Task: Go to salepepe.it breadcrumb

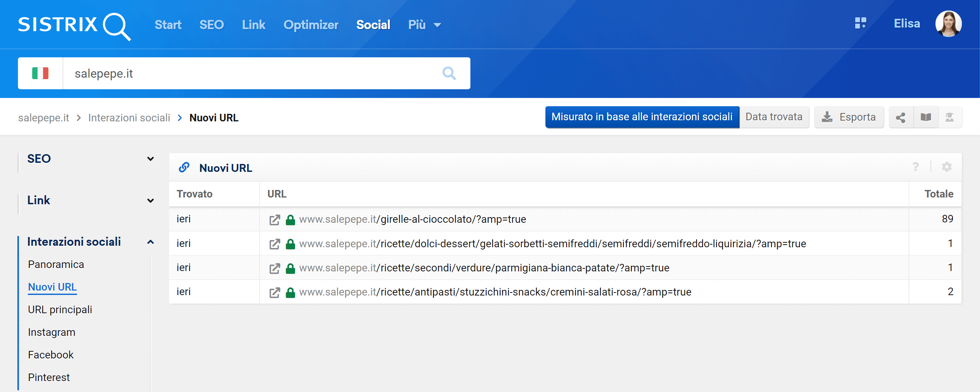Action: click(x=43, y=118)
